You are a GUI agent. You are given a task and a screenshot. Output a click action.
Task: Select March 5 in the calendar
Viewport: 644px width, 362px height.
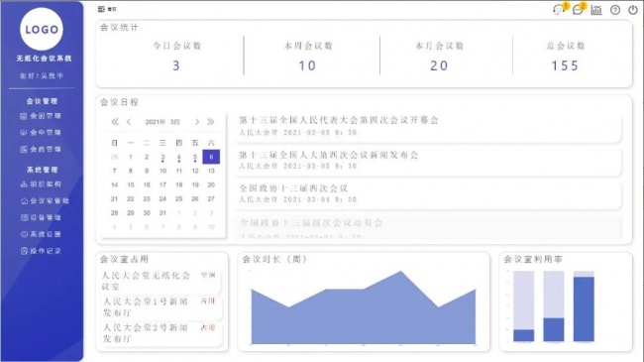click(x=195, y=157)
